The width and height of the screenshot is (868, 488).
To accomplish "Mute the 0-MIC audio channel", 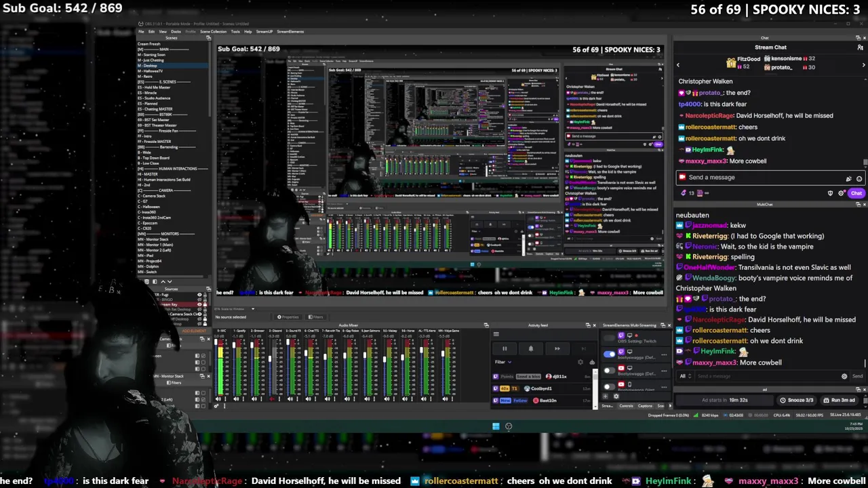I will [218, 399].
